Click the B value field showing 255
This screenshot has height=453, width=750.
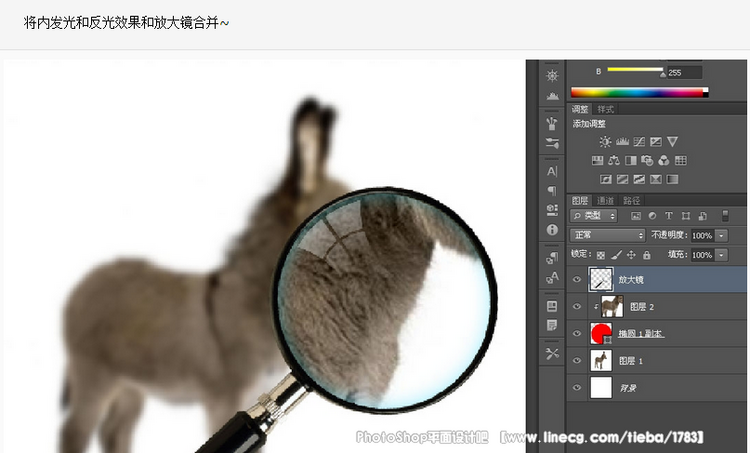point(684,73)
